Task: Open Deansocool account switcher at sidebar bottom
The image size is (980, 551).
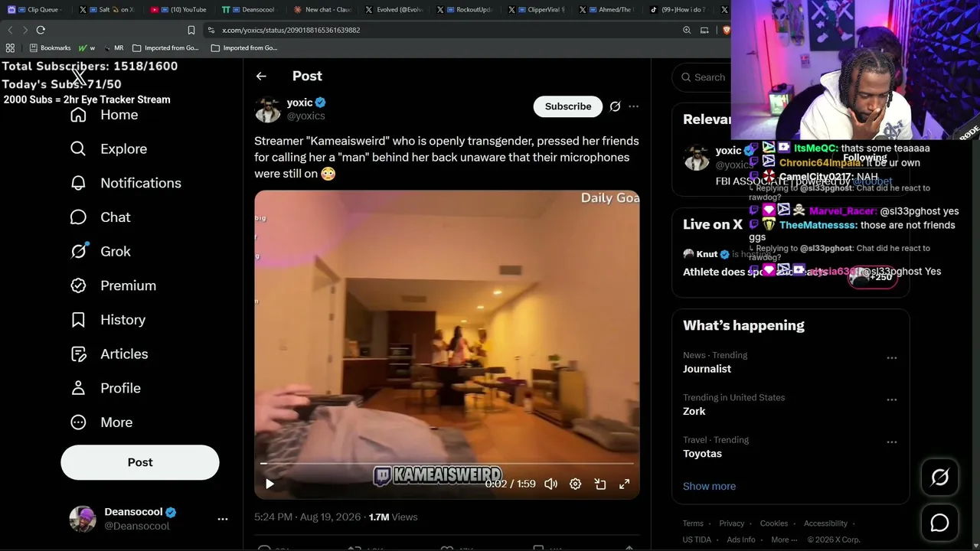Action: [149, 519]
